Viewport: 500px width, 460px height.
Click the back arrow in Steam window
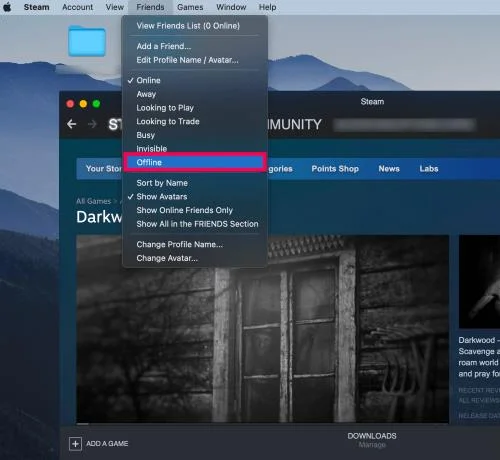[72, 124]
